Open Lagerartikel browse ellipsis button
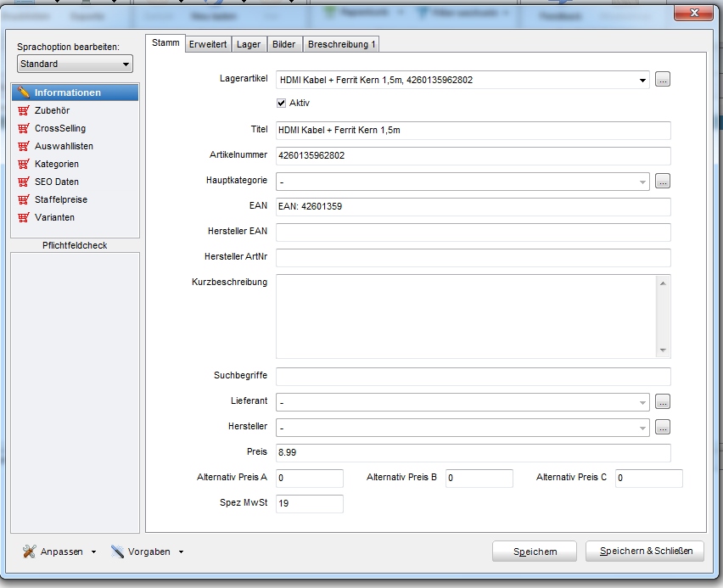This screenshot has height=588, width=723. 663,80
